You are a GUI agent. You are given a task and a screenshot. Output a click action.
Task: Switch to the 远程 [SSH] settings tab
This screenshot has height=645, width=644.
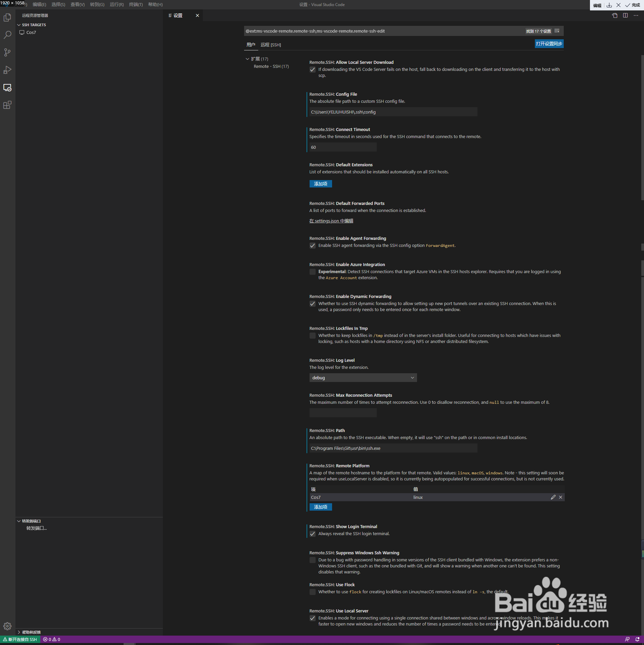(271, 45)
